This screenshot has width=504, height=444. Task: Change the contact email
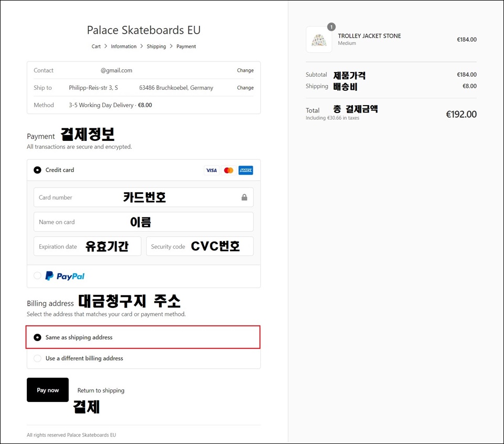click(x=245, y=70)
